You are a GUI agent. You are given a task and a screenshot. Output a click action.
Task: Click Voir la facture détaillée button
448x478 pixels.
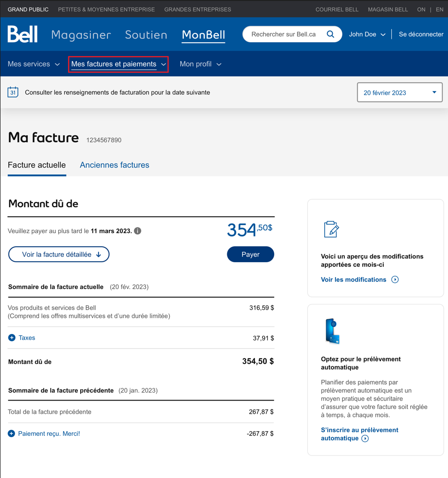click(59, 254)
